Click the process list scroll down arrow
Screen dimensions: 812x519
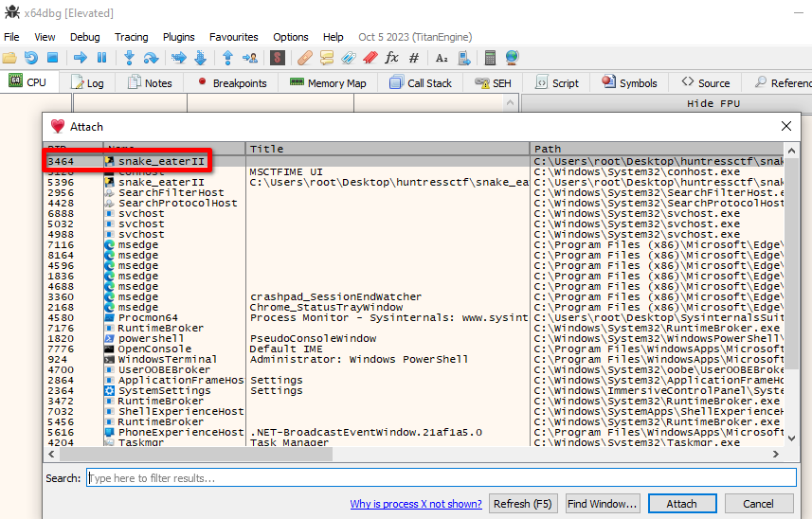tap(791, 438)
